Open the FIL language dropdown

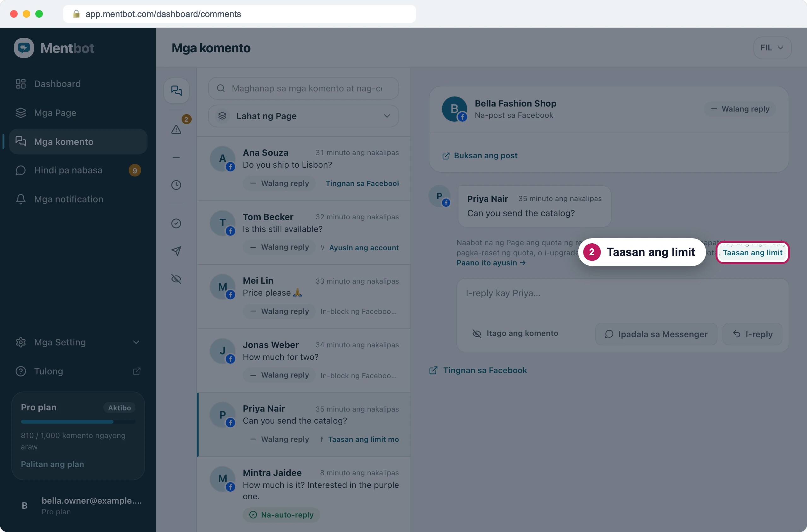click(x=772, y=48)
